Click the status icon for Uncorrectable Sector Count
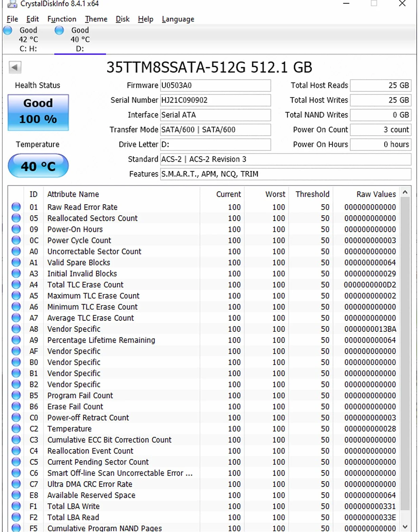The image size is (419, 532). click(x=16, y=251)
